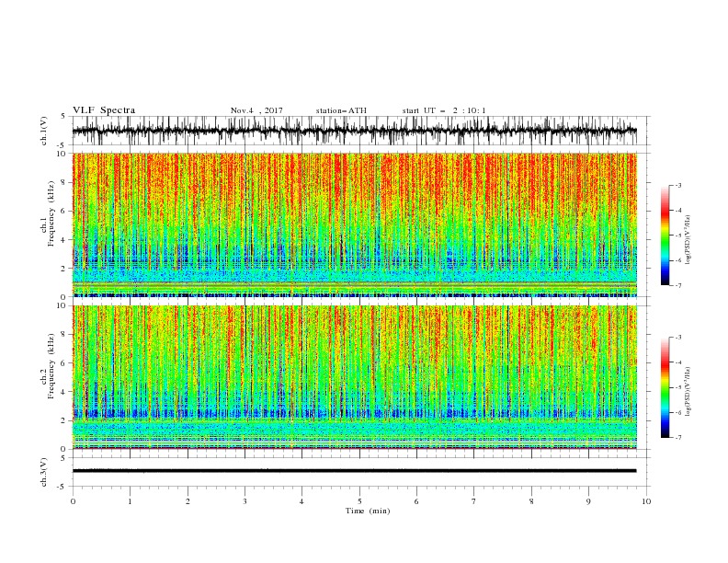This screenshot has height=563, width=728.
Task: Click the ch.2 spectrogram color bar
Action: tap(665, 387)
